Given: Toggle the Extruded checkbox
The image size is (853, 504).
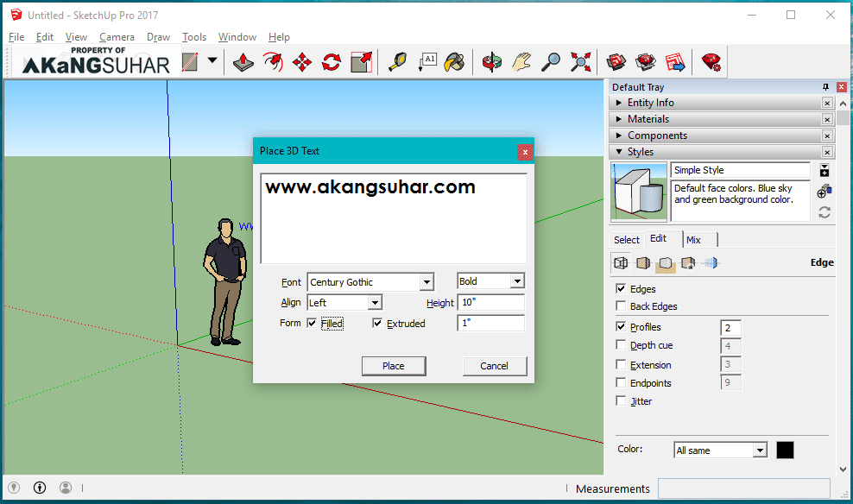Looking at the screenshot, I should click(377, 323).
